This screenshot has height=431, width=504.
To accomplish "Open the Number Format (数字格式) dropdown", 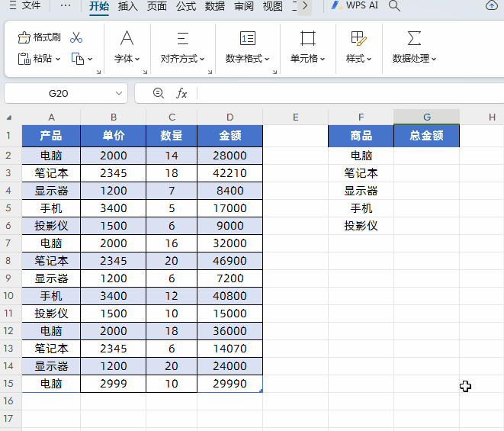I will click(x=247, y=59).
